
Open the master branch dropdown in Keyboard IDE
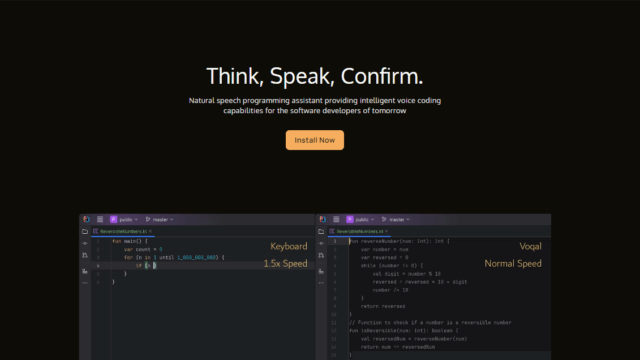(x=160, y=220)
